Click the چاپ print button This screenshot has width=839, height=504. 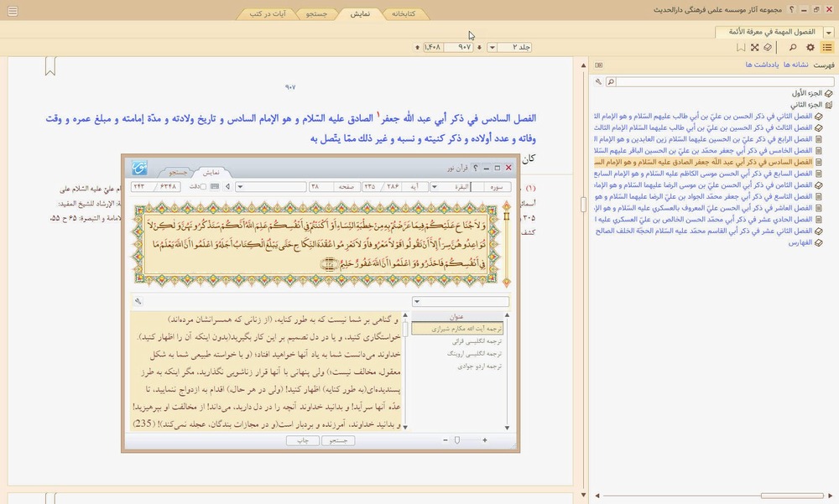tap(304, 439)
